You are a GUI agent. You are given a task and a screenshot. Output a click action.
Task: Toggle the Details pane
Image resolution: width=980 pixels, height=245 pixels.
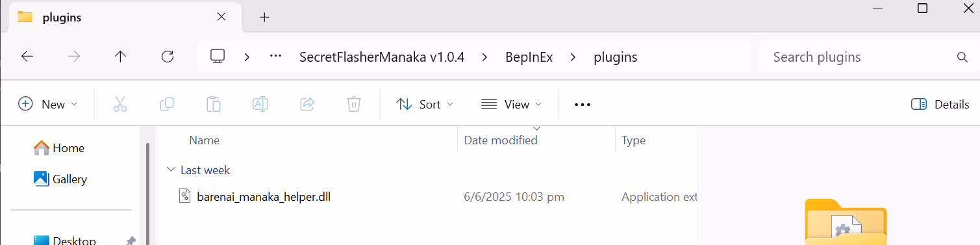(940, 104)
